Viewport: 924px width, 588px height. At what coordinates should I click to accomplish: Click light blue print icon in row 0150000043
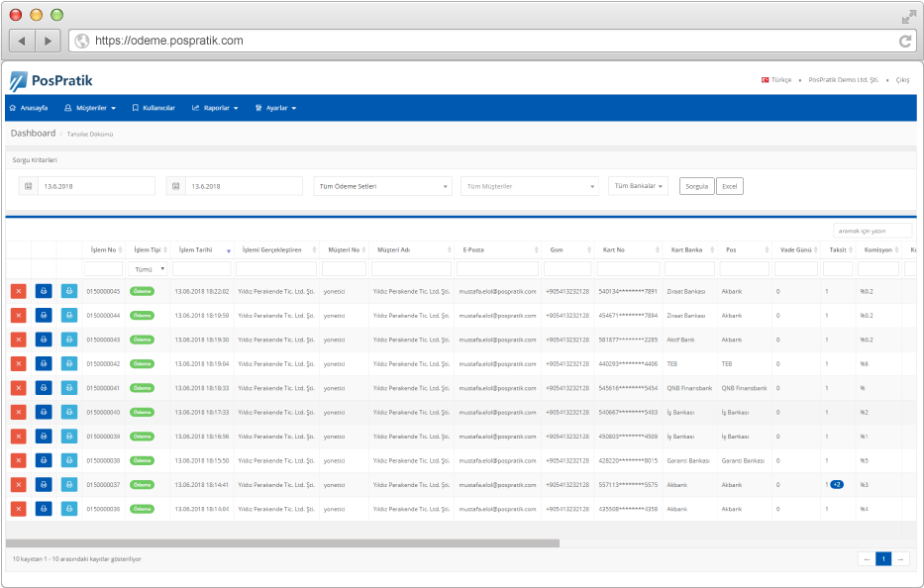pos(69,340)
